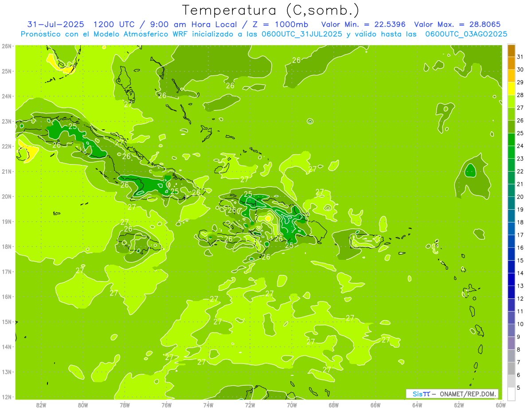532x411 pixels.
Task: Click the yellow legend segment between 28 and 29
Action: pos(511,89)
